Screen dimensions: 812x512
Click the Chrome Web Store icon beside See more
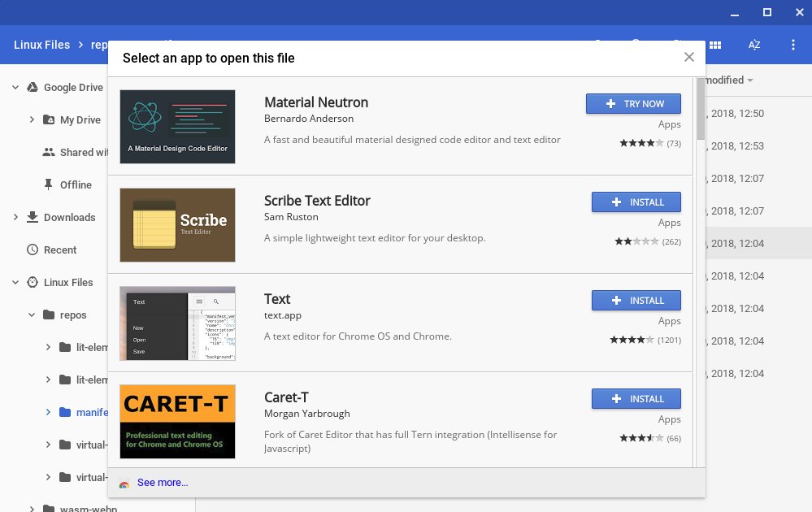click(124, 484)
